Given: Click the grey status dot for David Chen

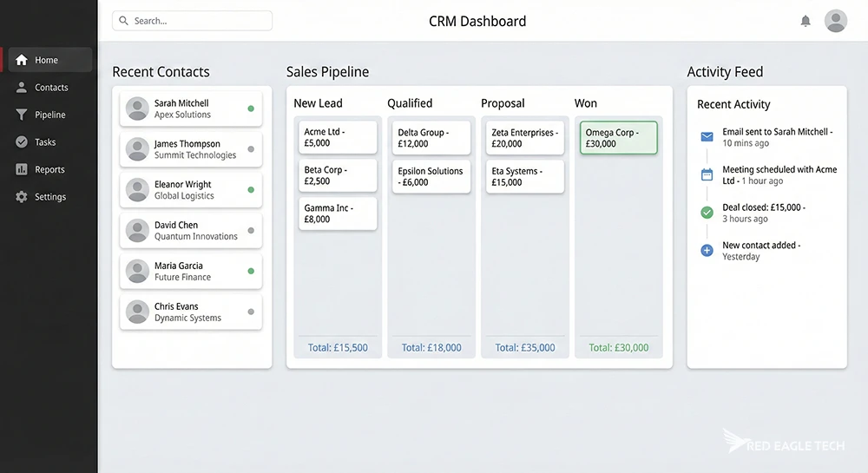Looking at the screenshot, I should click(x=251, y=231).
